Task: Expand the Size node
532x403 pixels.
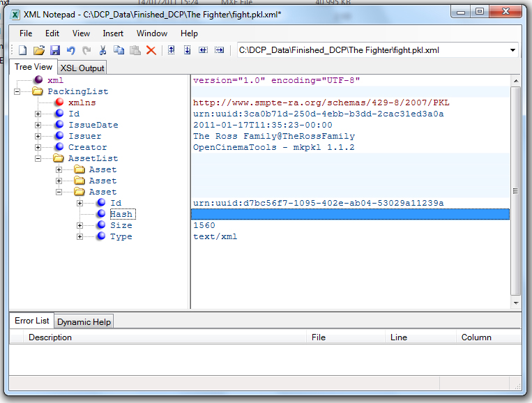Action: pyautogui.click(x=79, y=226)
